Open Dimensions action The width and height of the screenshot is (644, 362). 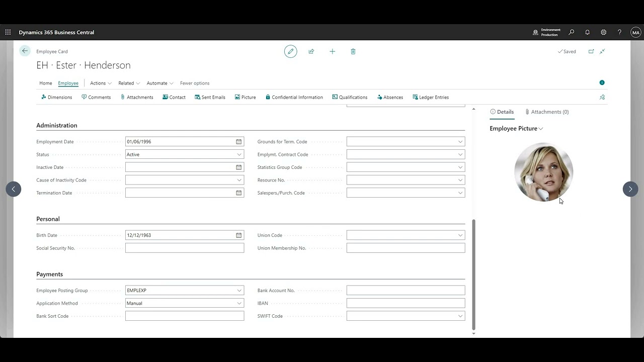tap(56, 97)
